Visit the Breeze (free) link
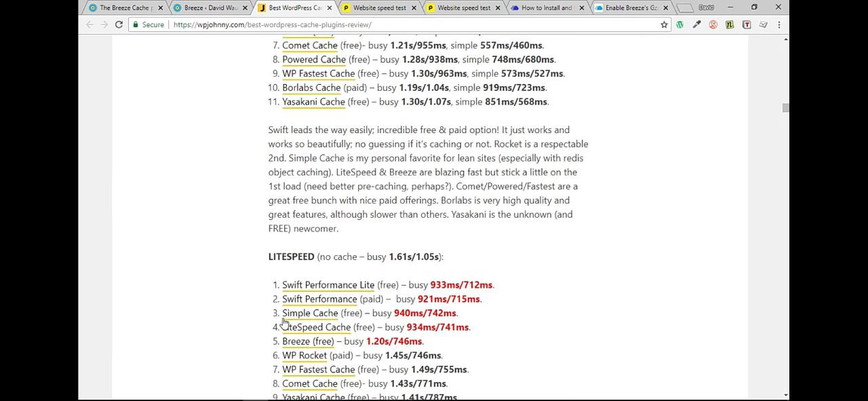The width and height of the screenshot is (868, 401). (x=308, y=341)
